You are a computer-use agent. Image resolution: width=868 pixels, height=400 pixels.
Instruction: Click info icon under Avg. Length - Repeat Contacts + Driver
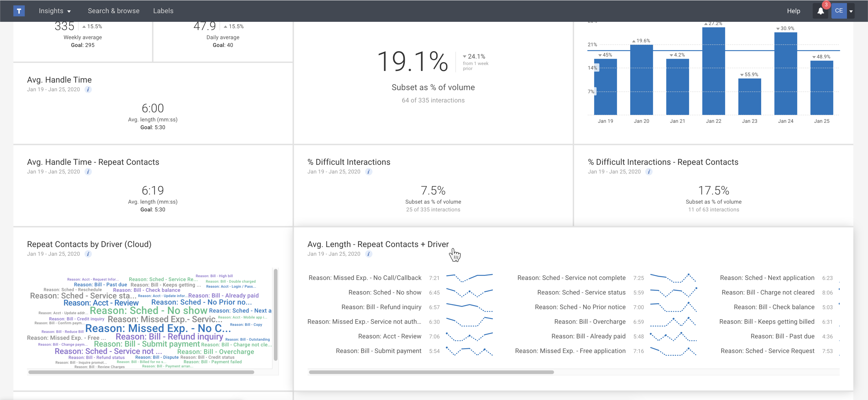(369, 254)
